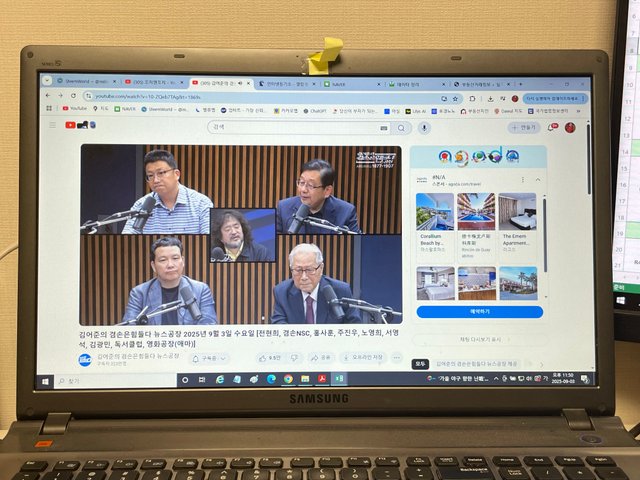Open Adobe Acrobat from the taskbar
Viewport: 640px width, 480px height.
(322, 379)
